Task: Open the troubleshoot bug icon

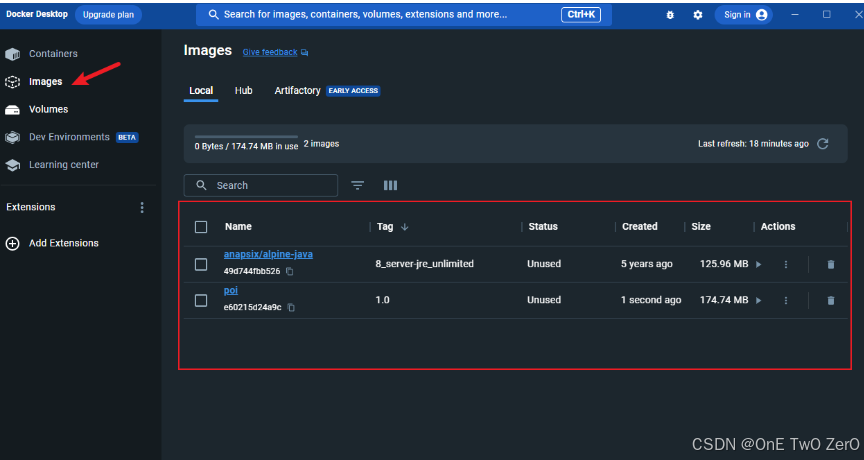Action: [x=670, y=15]
